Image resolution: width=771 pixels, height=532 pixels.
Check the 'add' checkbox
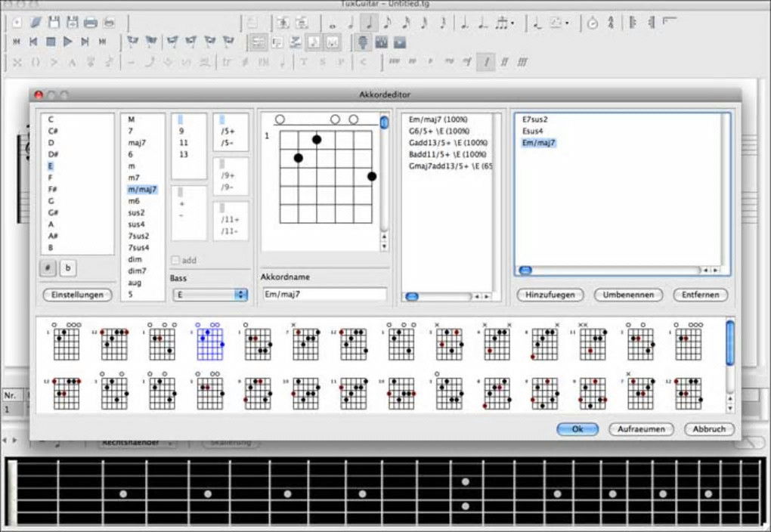[176, 260]
